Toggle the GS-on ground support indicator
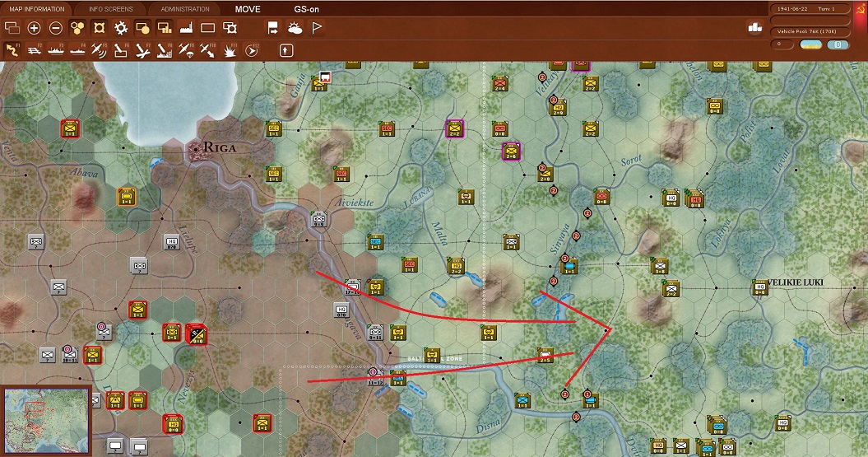The height and width of the screenshot is (457, 868). click(306, 9)
